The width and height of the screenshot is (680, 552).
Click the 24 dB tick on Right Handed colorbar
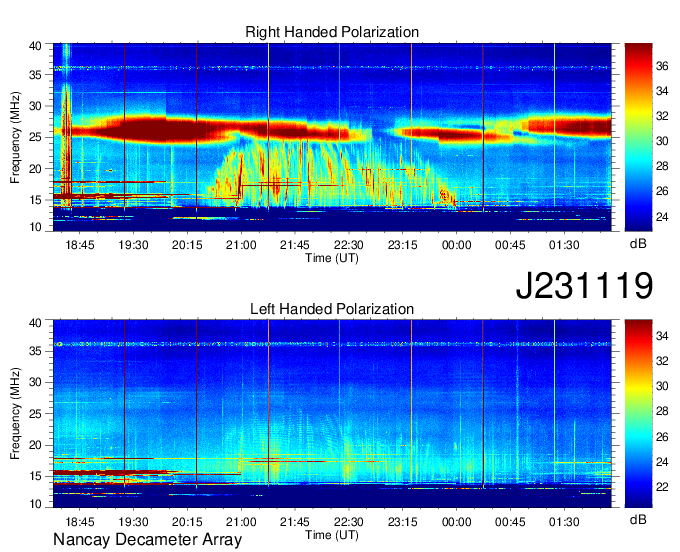click(662, 217)
